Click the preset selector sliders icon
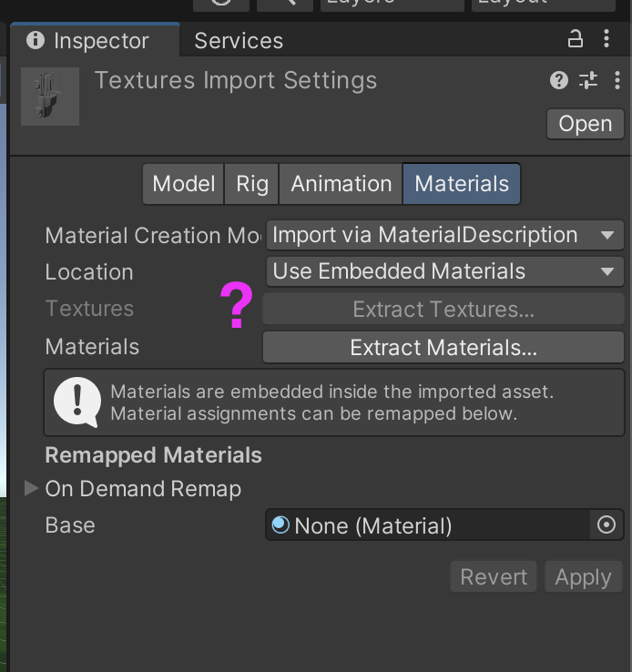This screenshot has height=672, width=632. [588, 81]
